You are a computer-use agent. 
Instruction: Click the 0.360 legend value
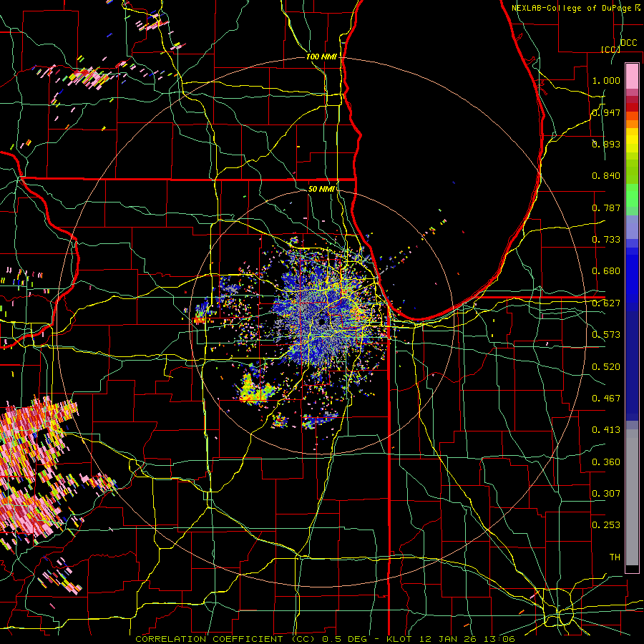(x=606, y=462)
